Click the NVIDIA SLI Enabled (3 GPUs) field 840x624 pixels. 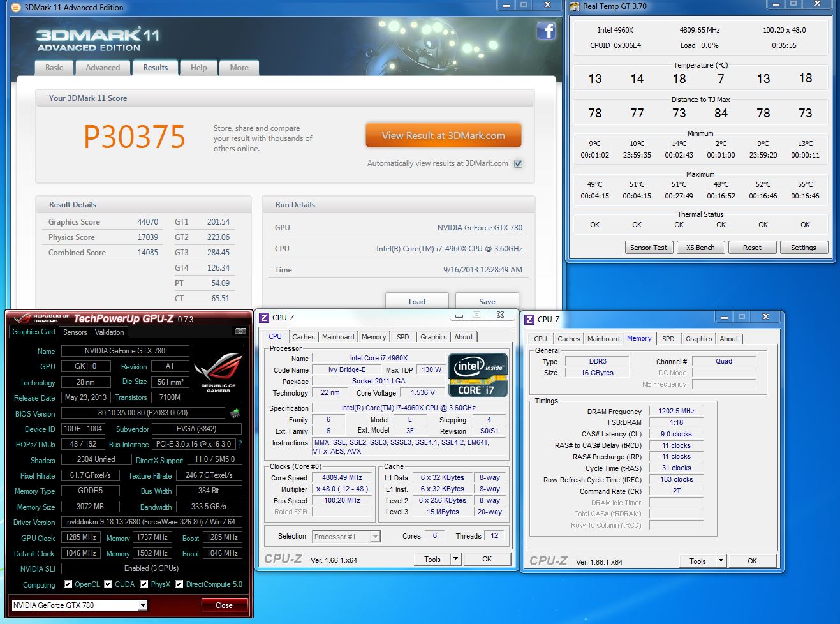(152, 568)
